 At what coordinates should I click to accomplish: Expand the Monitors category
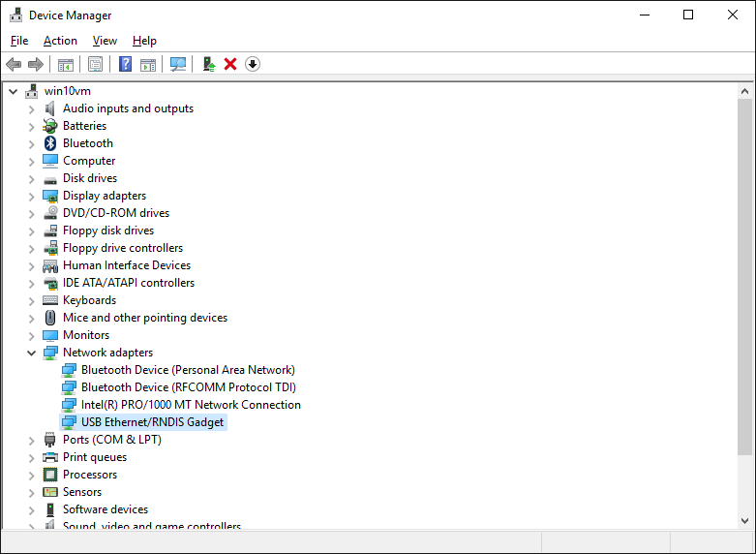[31, 335]
